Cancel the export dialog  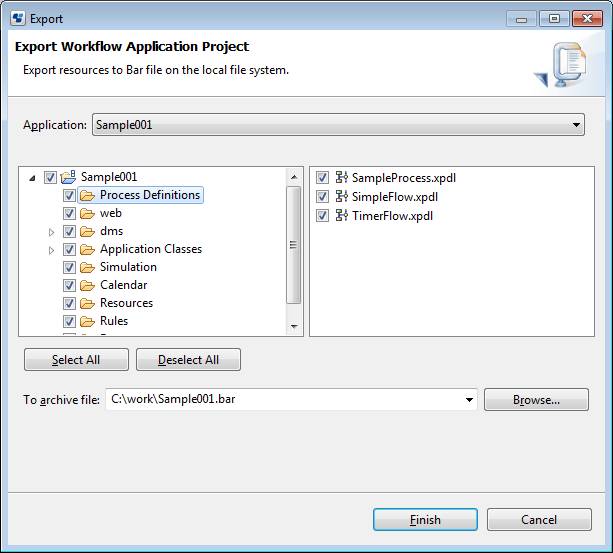(539, 520)
